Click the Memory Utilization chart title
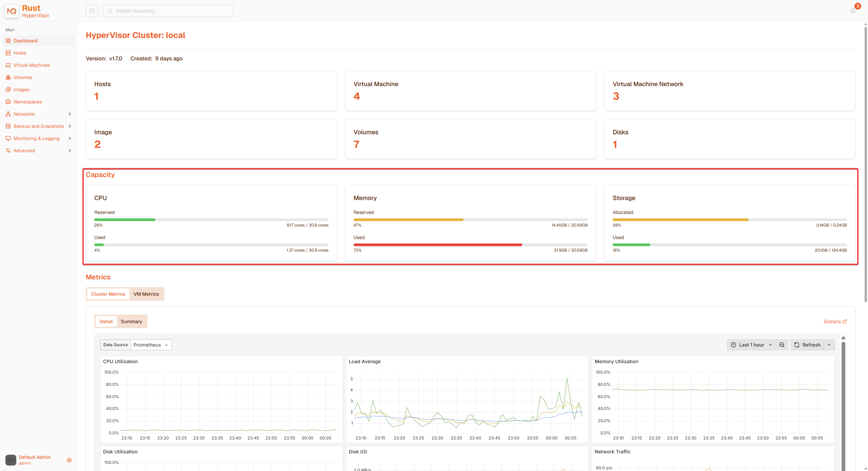The image size is (868, 471). click(616, 361)
